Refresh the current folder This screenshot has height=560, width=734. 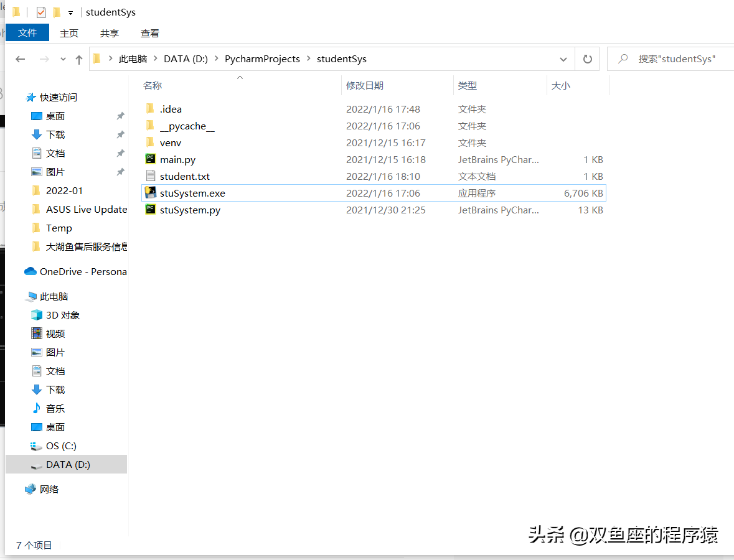pyautogui.click(x=588, y=59)
